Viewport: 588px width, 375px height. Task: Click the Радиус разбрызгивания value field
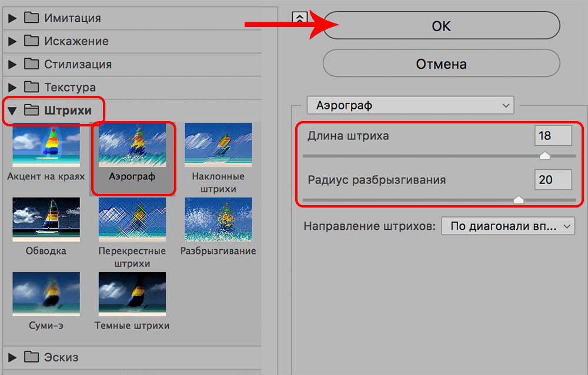(x=553, y=179)
